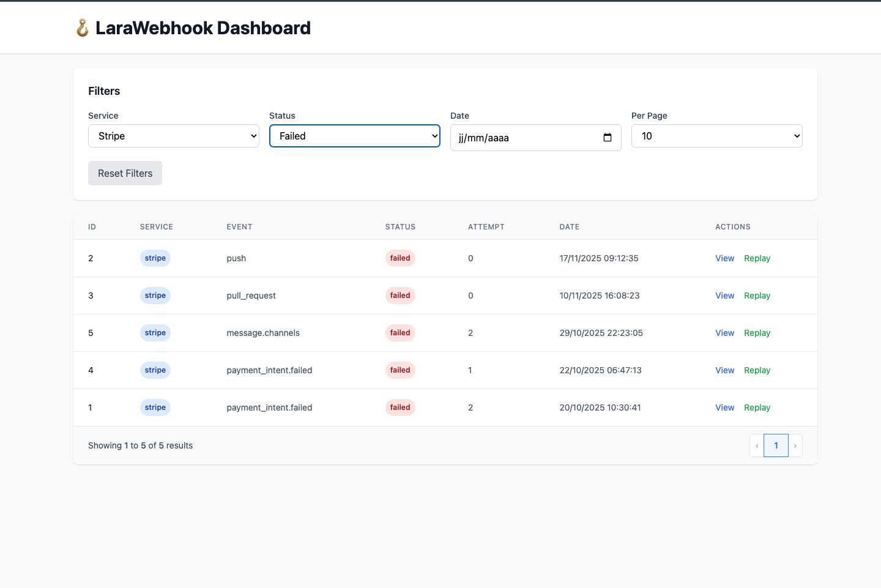Open the calendar picker in the Date field
The image size is (881, 588).
[x=608, y=137]
